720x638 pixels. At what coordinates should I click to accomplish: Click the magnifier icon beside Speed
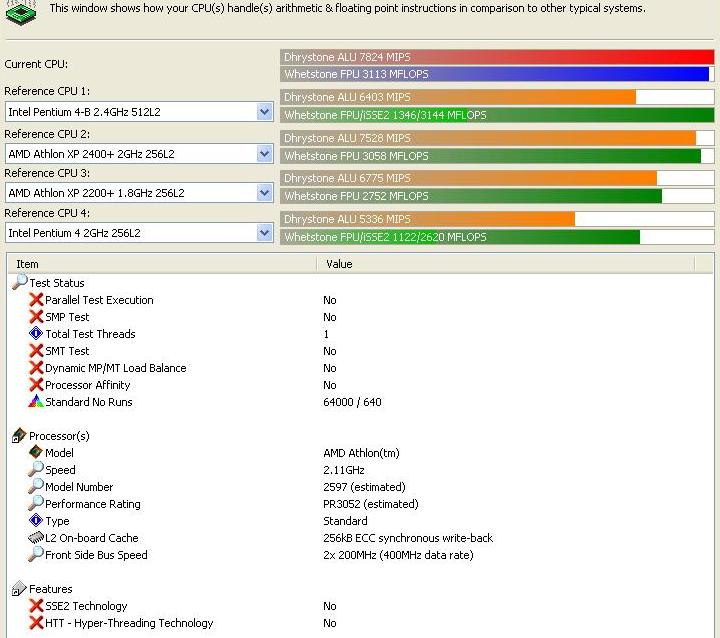click(36, 469)
